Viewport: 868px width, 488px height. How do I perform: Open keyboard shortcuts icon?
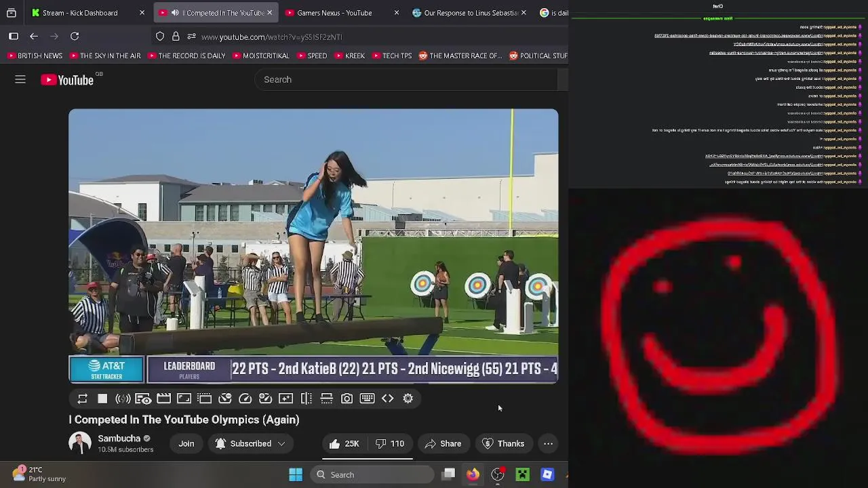tap(367, 399)
